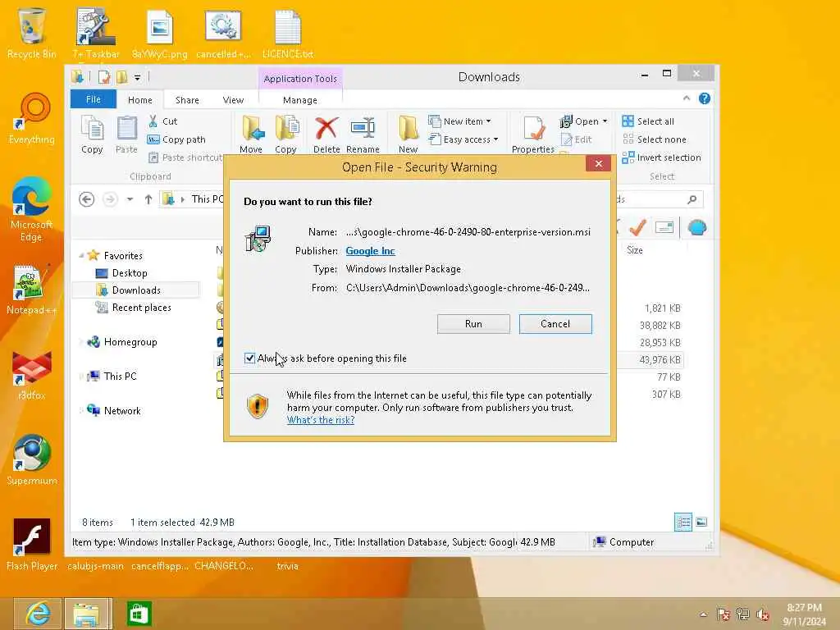Click the search magnifier in Downloads window

pos(692,199)
